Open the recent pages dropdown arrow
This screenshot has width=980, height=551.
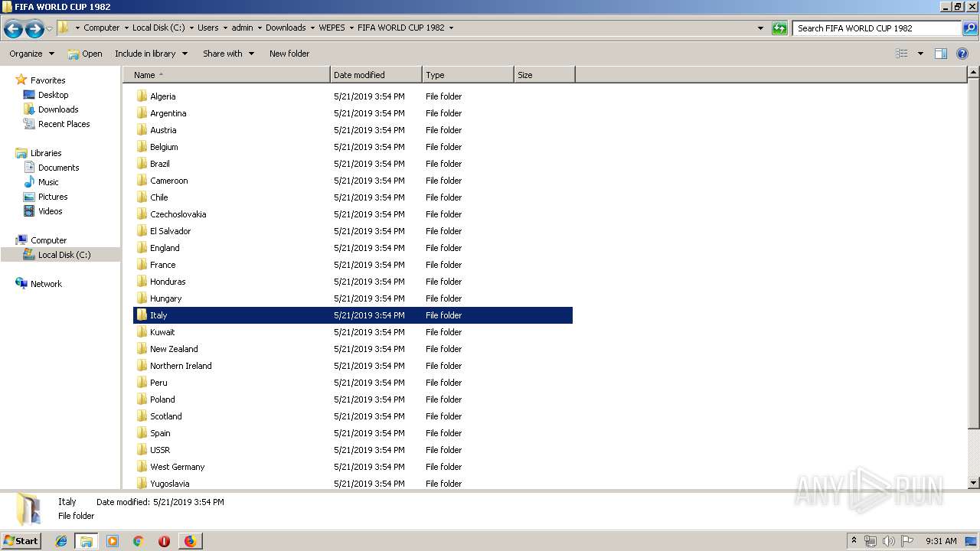(50, 29)
